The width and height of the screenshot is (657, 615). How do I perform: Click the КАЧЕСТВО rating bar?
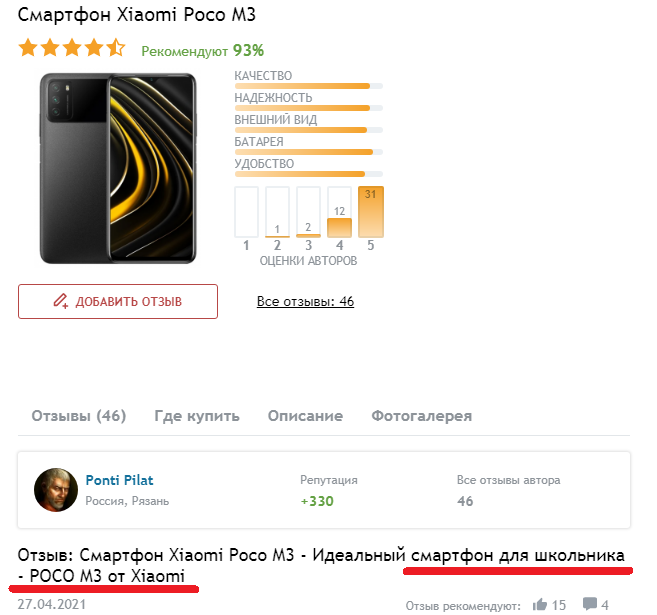(308, 86)
